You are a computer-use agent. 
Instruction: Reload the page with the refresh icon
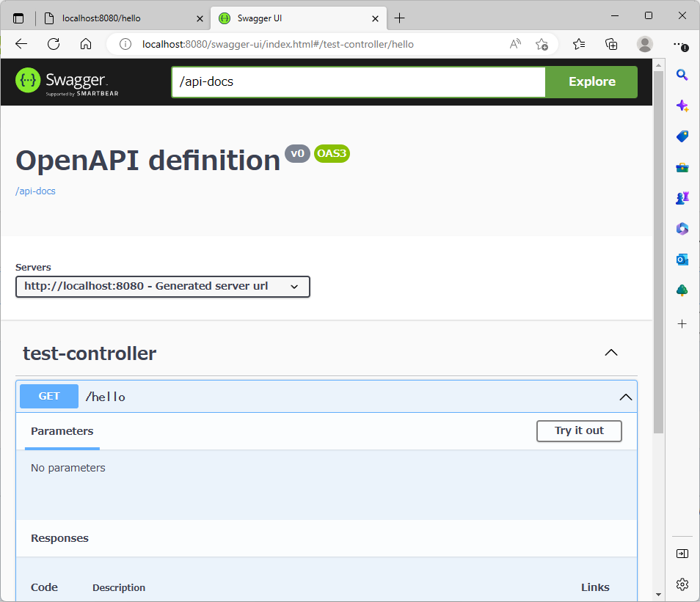54,44
